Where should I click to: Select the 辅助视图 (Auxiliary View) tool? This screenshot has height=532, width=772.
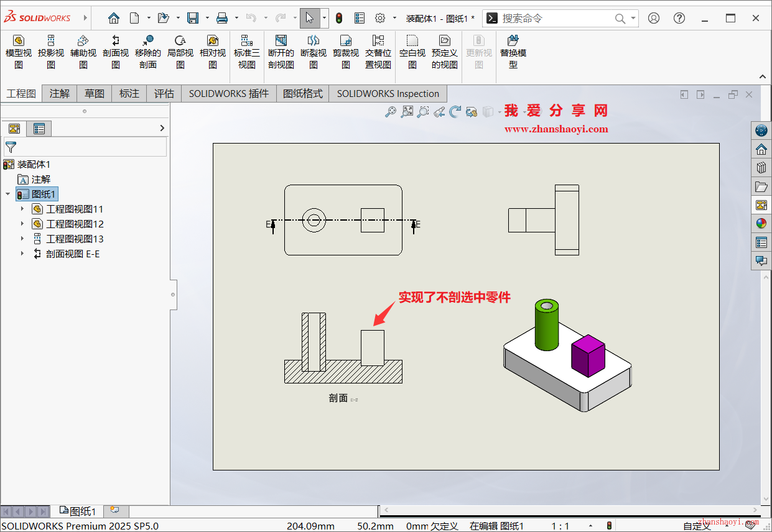click(83, 52)
